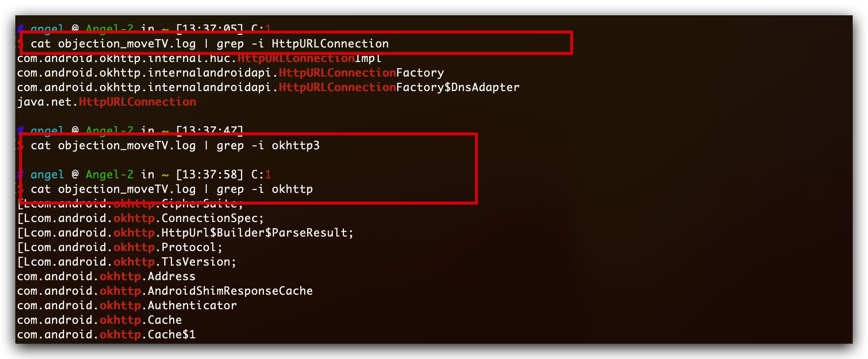This screenshot has height=359, width=868.
Task: Click the com.android.okhttp.Cache line
Action: click(99, 320)
